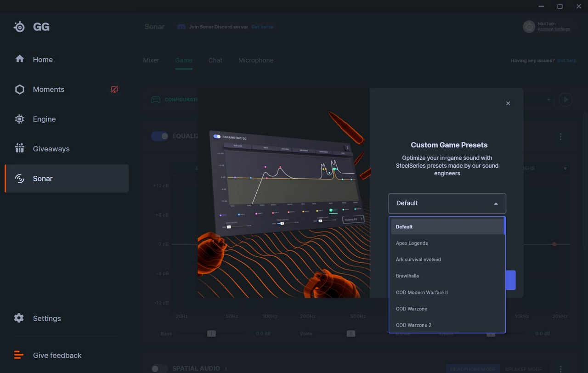Click the red Moments disabled-screen icon

114,89
